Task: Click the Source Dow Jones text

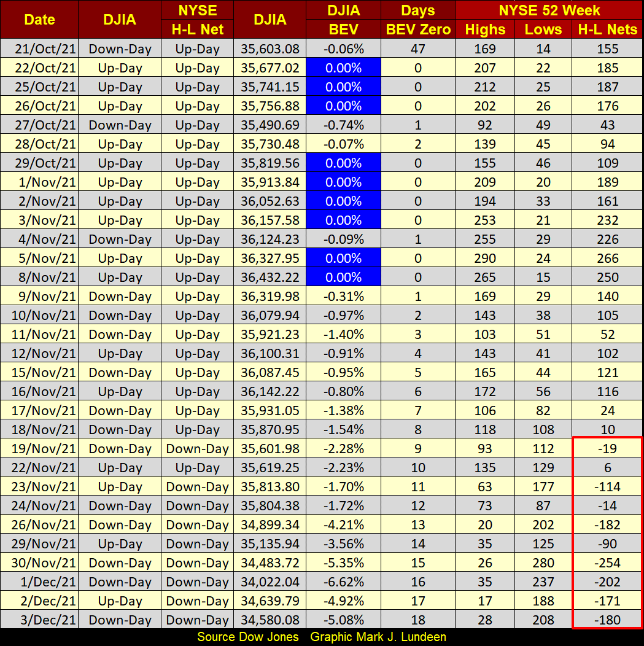Action: pos(248,637)
